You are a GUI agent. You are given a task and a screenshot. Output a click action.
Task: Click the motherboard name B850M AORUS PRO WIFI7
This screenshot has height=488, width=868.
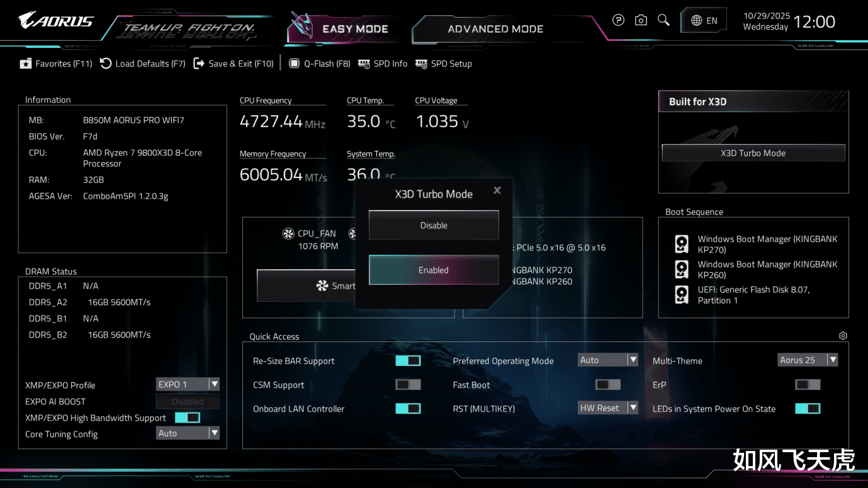pyautogui.click(x=133, y=120)
